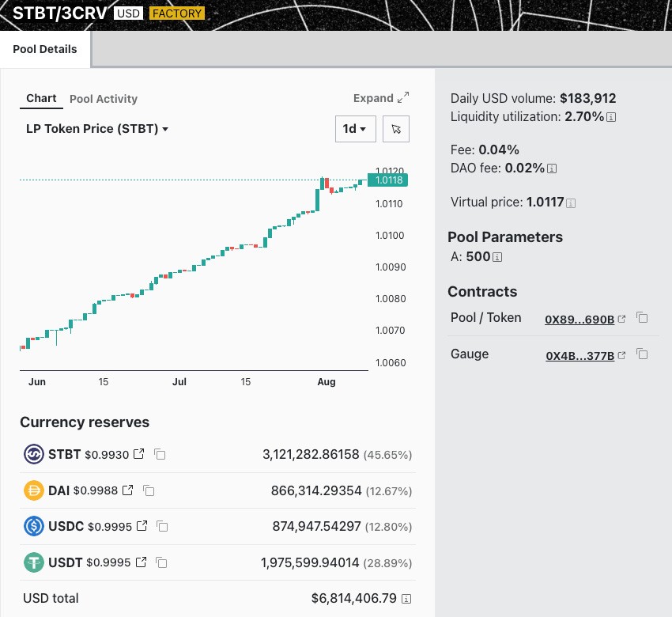Show Liquidity utilization info tooltip
The height and width of the screenshot is (617, 672).
click(x=611, y=117)
